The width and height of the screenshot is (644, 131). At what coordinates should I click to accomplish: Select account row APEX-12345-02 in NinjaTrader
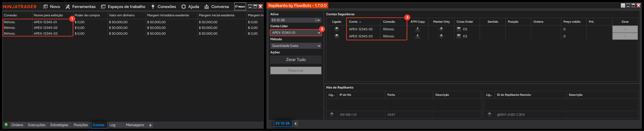133,28
